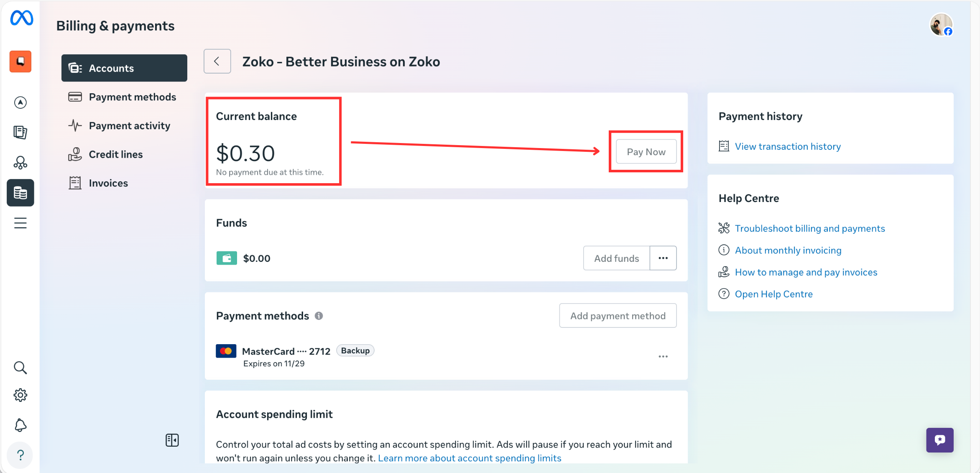The height and width of the screenshot is (473, 980).
Task: Click the profile avatar thumbnail
Action: coord(941,25)
